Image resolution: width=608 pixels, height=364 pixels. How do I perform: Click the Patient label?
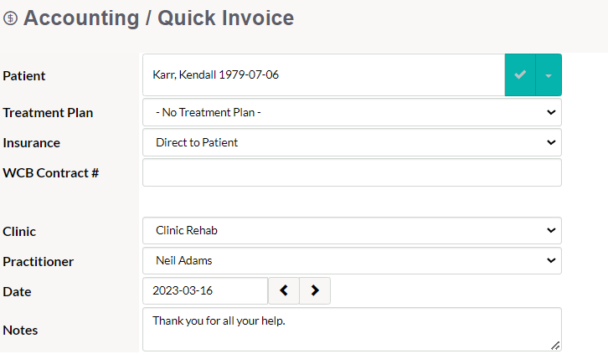pyautogui.click(x=24, y=75)
